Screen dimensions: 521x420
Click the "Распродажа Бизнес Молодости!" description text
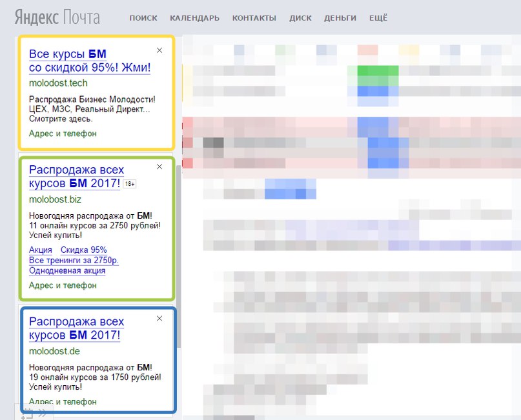[92, 99]
